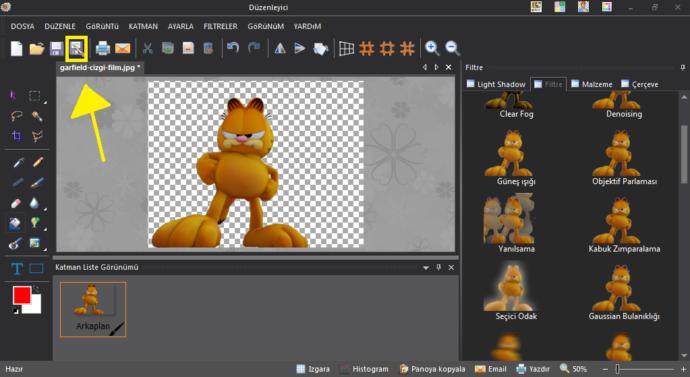Apply the Denoising filter
The image size is (690, 377).
(x=616, y=105)
